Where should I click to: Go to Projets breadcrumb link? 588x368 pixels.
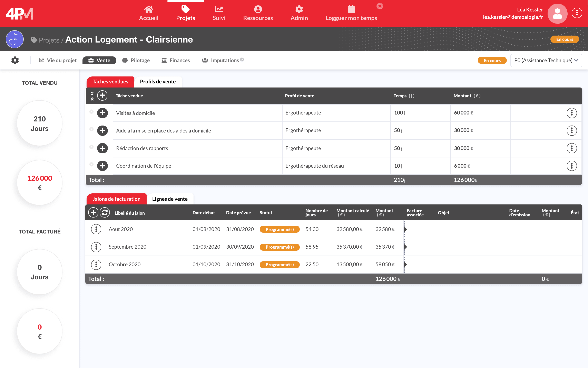(49, 40)
